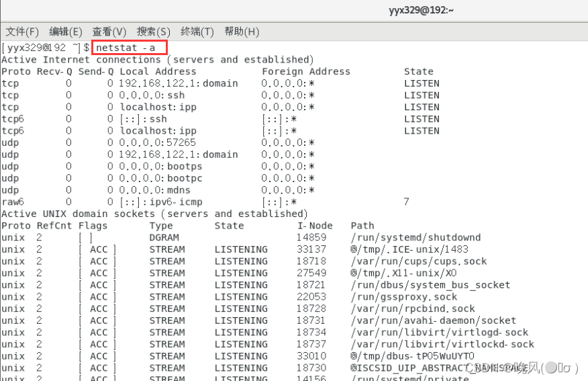The width and height of the screenshot is (588, 381).
Task: Open the 文件(F) menu
Action: pos(22,32)
